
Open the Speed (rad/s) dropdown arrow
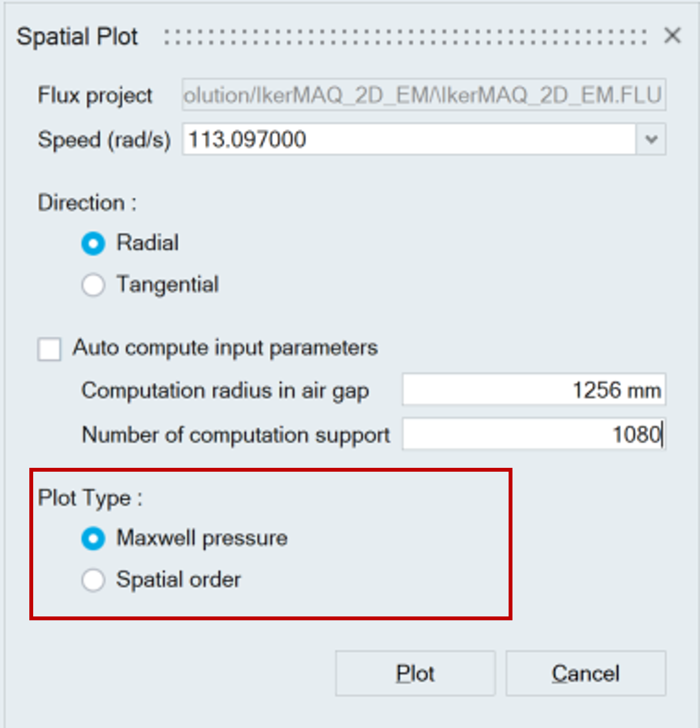tap(651, 139)
